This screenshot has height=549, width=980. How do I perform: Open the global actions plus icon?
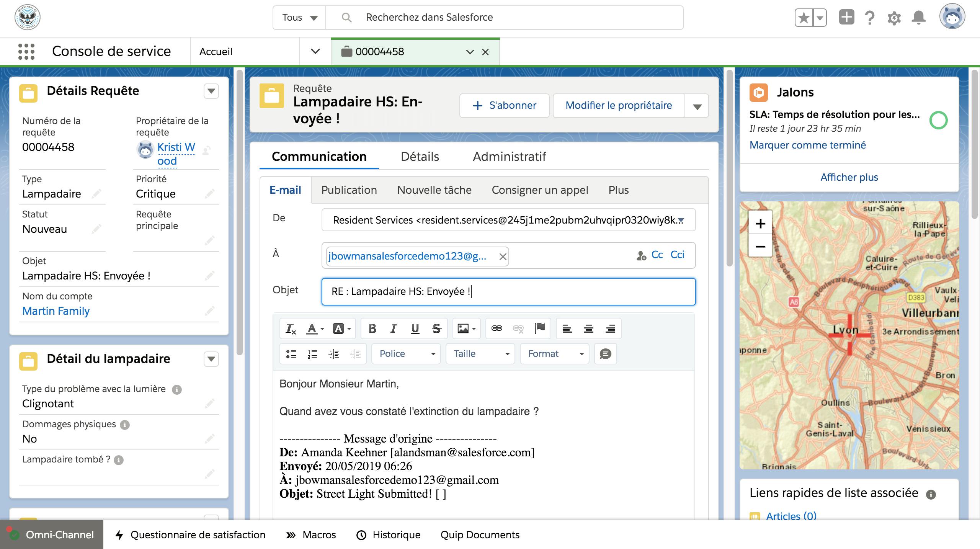[846, 17]
